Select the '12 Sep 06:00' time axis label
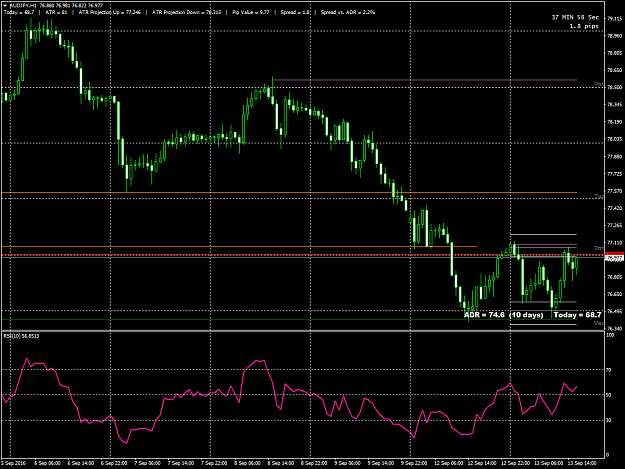 448,463
